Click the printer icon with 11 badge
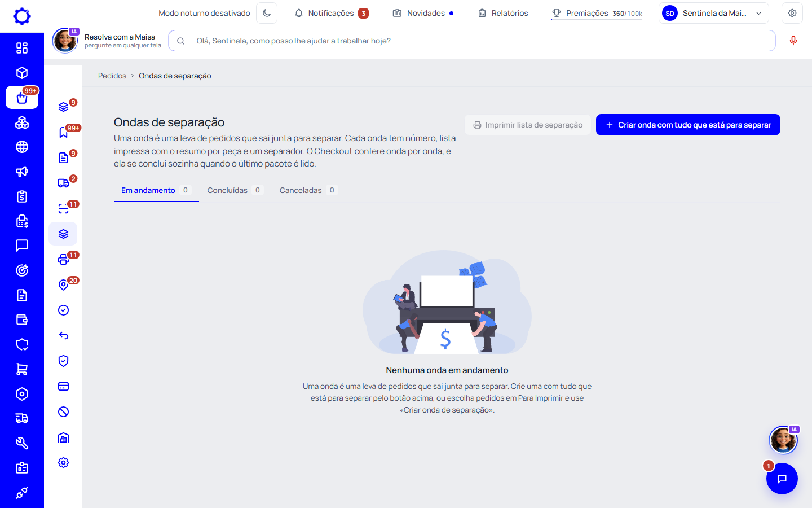Viewport: 812px width, 508px height. click(x=64, y=259)
